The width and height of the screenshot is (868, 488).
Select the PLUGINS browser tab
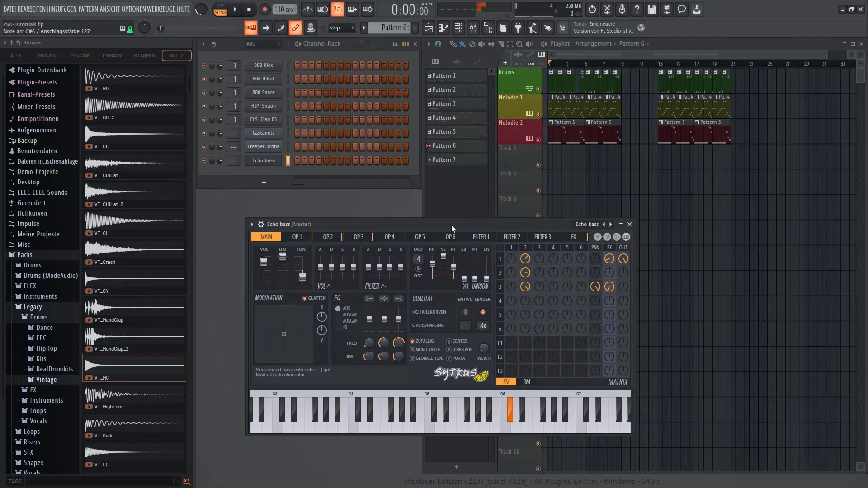point(80,56)
